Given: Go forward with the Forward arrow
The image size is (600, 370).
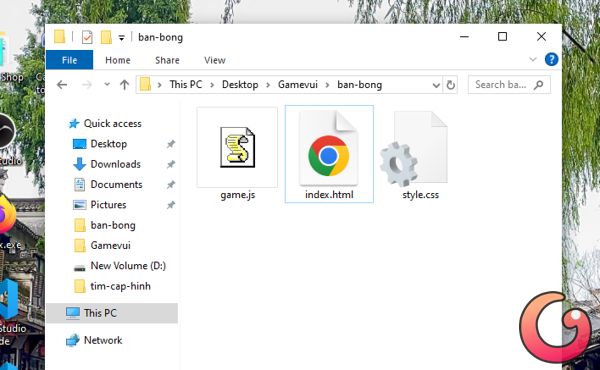Looking at the screenshot, I should [x=87, y=85].
